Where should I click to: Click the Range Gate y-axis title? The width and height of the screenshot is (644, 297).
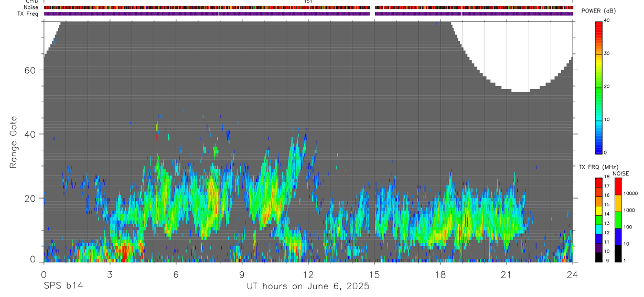14,142
